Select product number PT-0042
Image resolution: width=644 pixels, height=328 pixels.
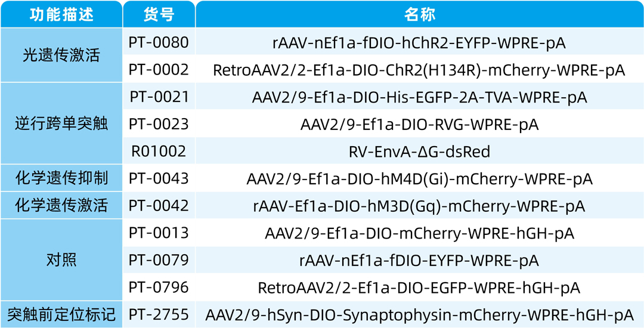[159, 206]
